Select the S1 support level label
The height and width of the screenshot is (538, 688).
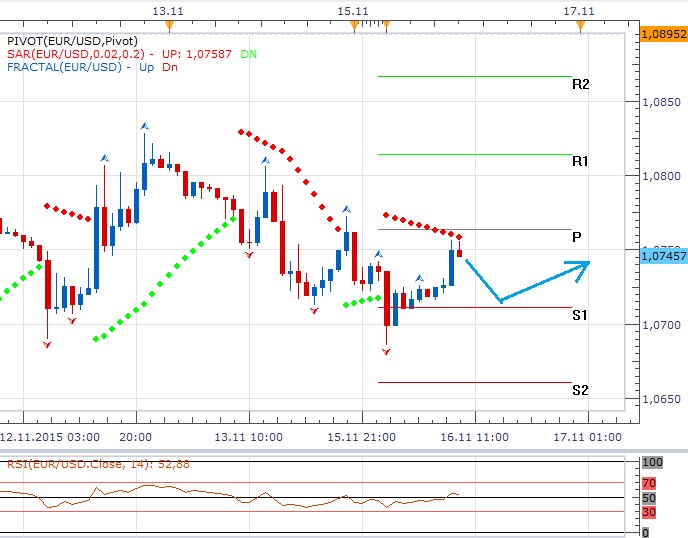[x=580, y=315]
